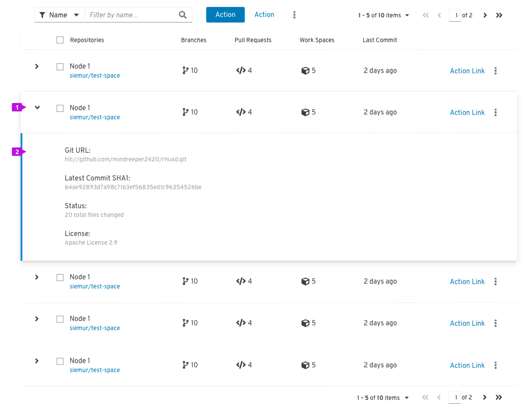
Task: Click the pull requests icon in the third row
Action: (241, 281)
